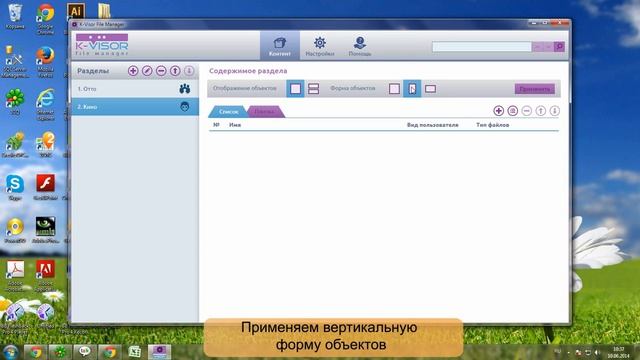Click the system tray clock
640x360 pixels.
(x=619, y=352)
